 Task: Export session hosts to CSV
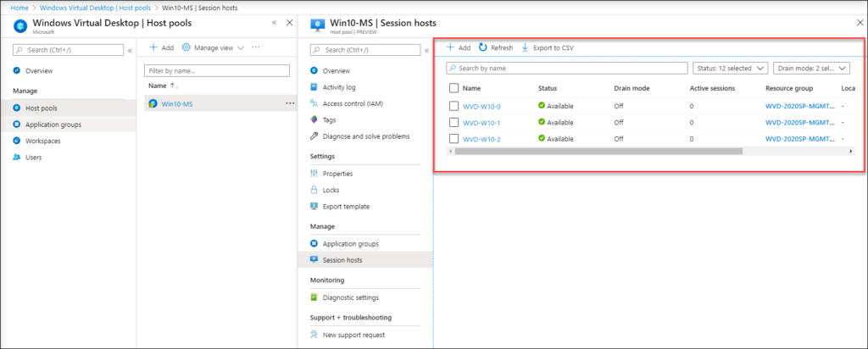pos(548,47)
